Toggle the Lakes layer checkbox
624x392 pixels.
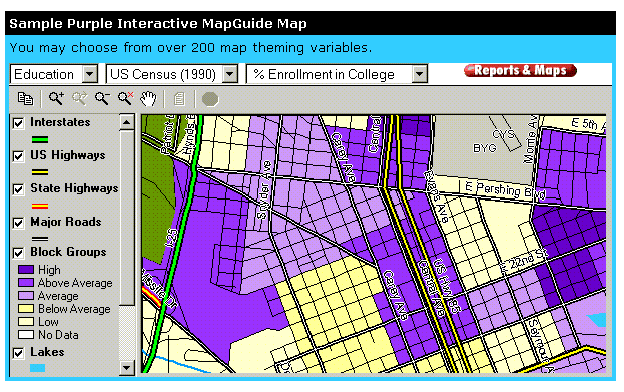point(18,353)
